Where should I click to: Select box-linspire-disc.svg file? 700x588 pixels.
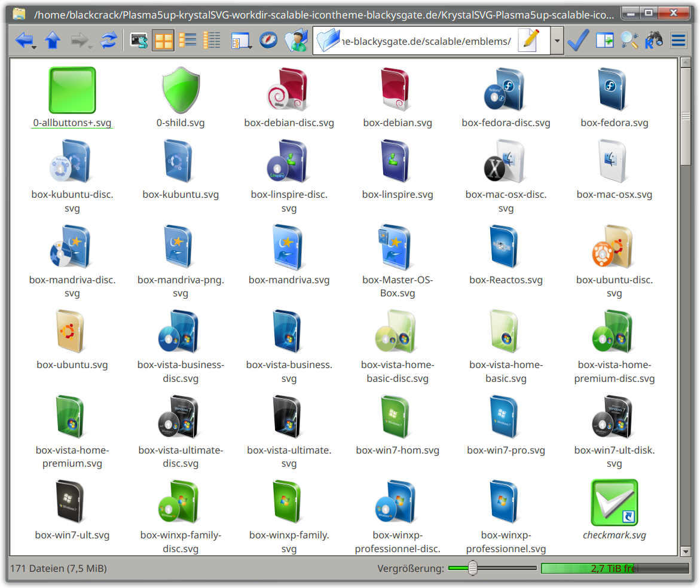click(x=289, y=176)
